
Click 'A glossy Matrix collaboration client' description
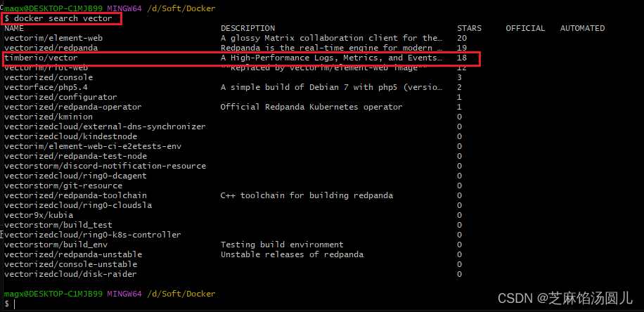pos(332,38)
